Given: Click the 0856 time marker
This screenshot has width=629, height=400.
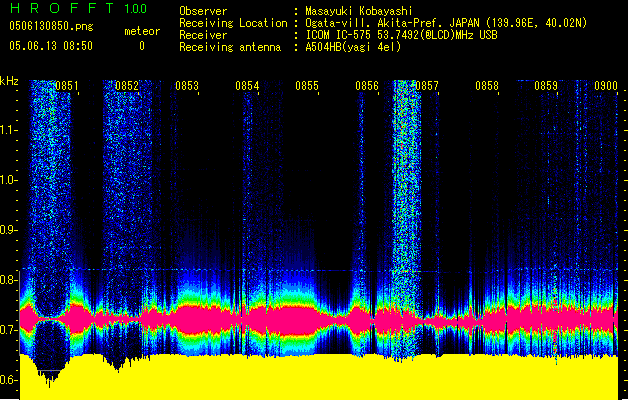Looking at the screenshot, I should pyautogui.click(x=367, y=86).
